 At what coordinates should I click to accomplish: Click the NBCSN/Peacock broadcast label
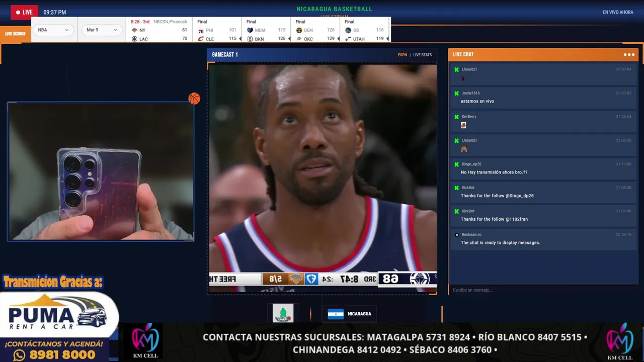click(171, 22)
